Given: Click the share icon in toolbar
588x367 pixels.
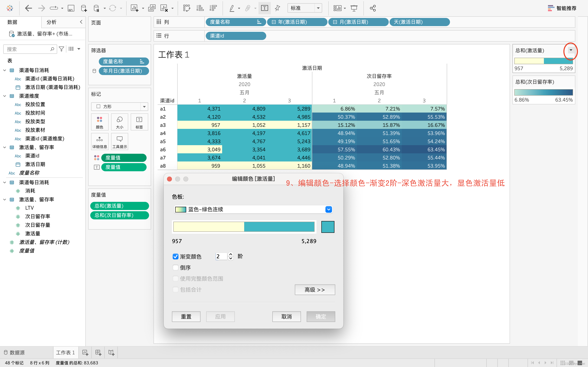Looking at the screenshot, I should (x=372, y=8).
